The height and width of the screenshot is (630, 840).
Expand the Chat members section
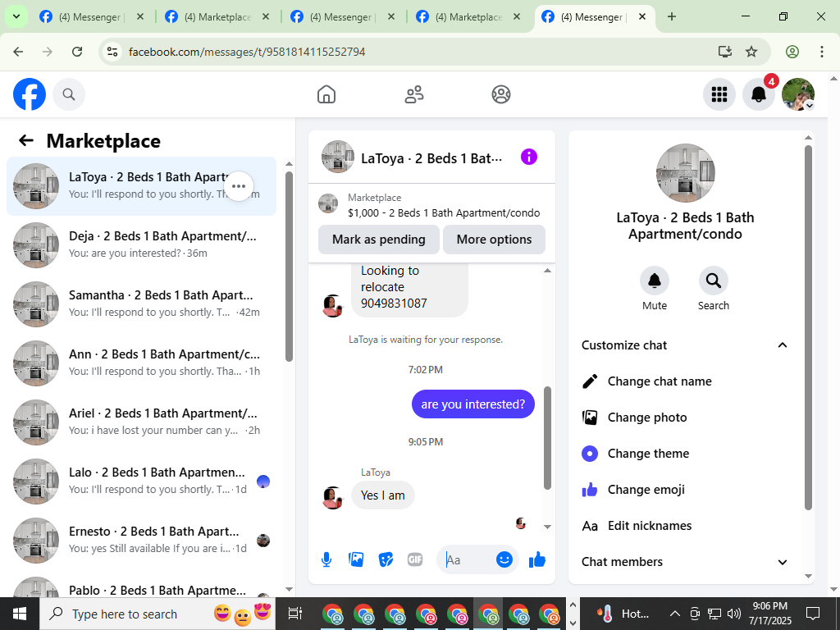pyautogui.click(x=782, y=562)
